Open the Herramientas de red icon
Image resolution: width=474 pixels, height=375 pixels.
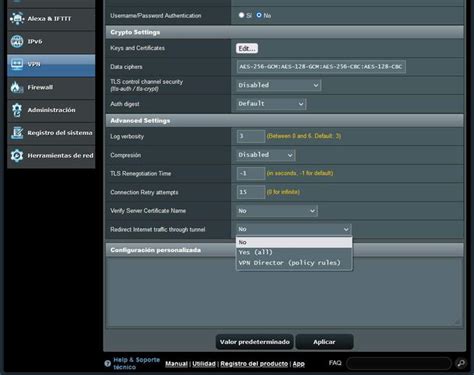click(x=17, y=155)
